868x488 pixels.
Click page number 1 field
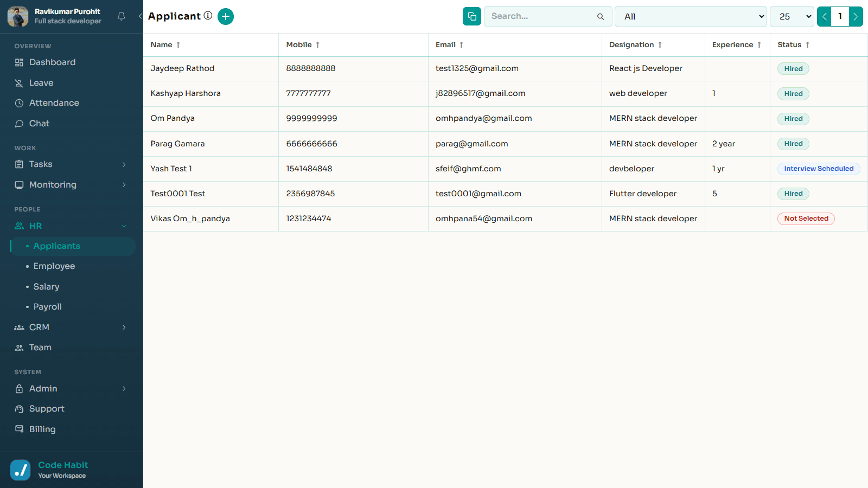pyautogui.click(x=840, y=16)
